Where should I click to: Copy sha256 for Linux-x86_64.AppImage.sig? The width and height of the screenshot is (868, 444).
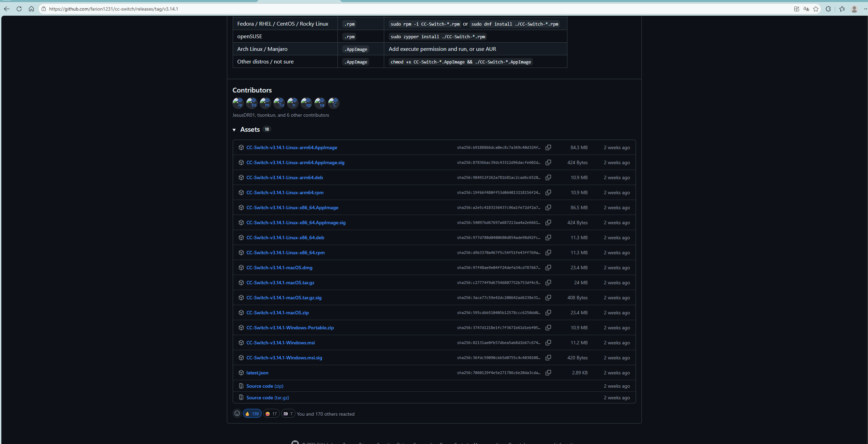coord(548,223)
